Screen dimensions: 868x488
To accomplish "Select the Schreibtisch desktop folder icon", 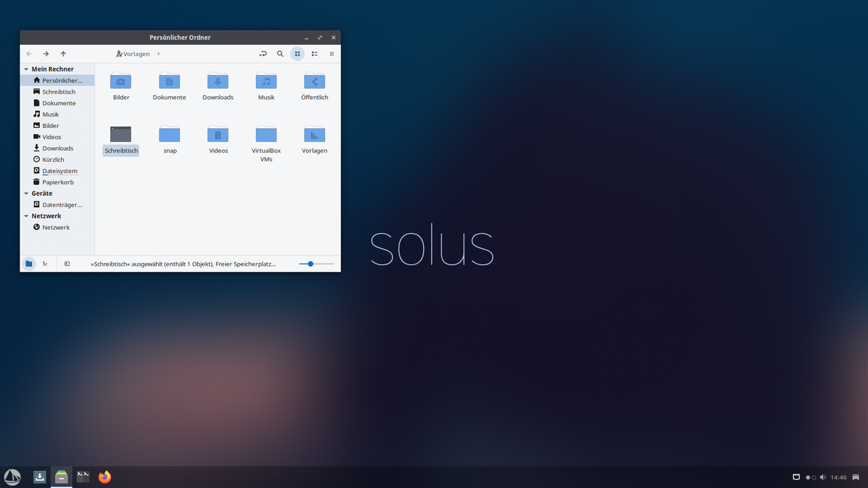I will [121, 134].
